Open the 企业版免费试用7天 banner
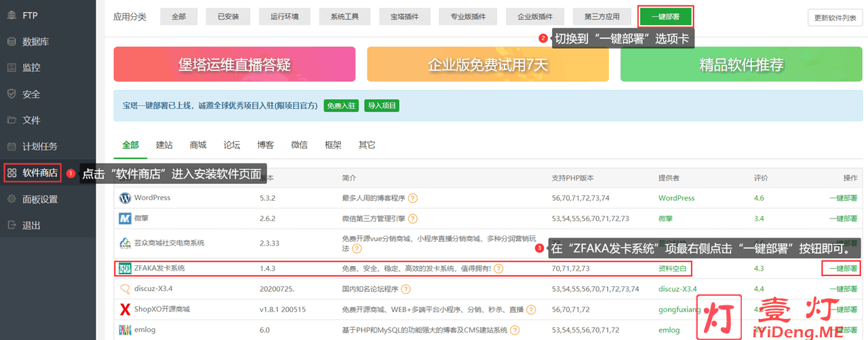 [488, 64]
